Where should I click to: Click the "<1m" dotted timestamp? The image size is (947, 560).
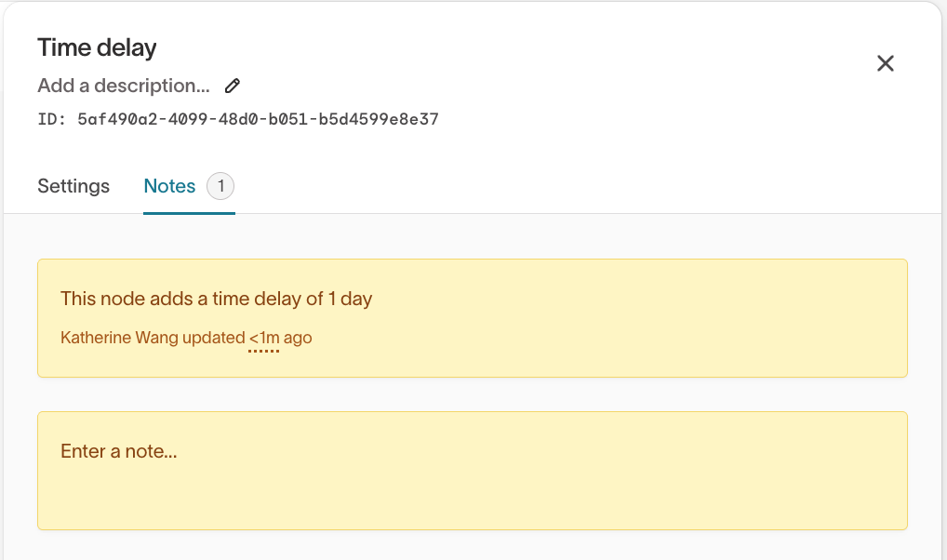click(264, 339)
